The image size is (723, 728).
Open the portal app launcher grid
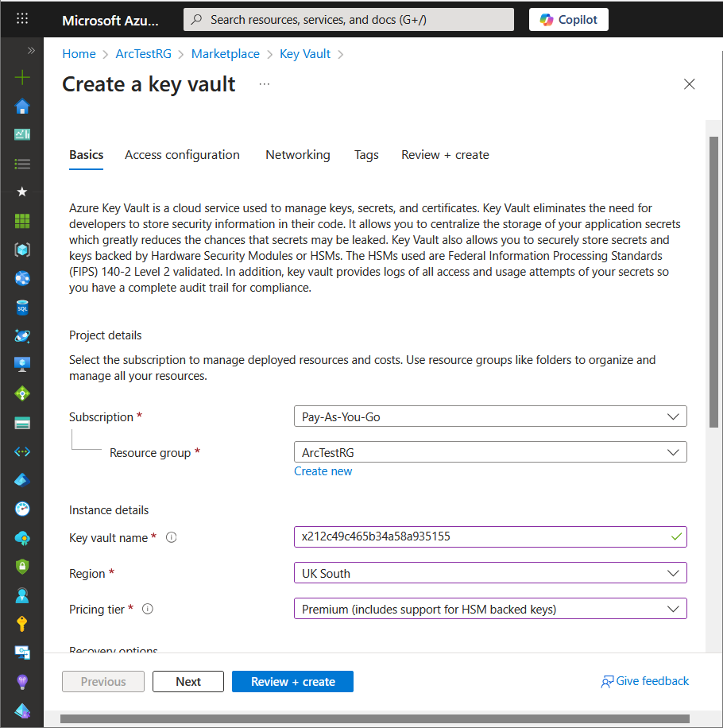click(22, 19)
